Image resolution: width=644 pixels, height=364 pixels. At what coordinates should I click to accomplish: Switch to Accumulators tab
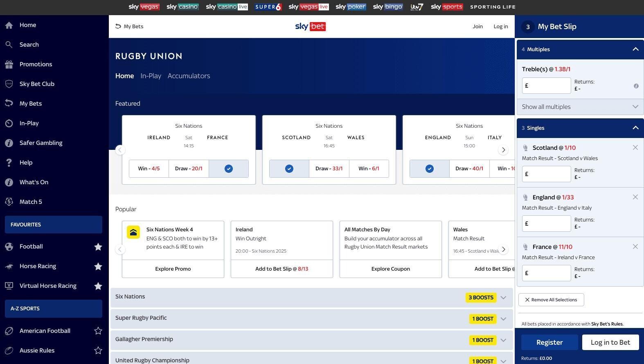point(189,76)
